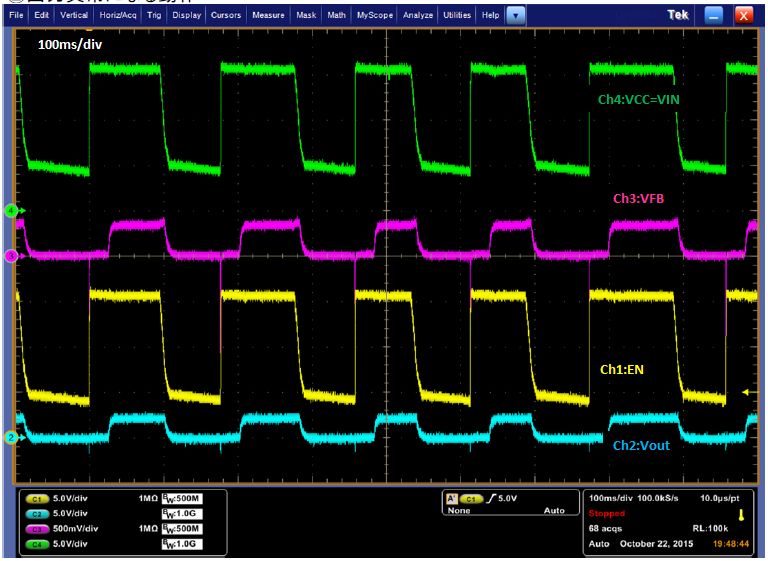Click the RL:100k record length readout
Image resolution: width=768 pixels, height=561 pixels.
tap(710, 529)
